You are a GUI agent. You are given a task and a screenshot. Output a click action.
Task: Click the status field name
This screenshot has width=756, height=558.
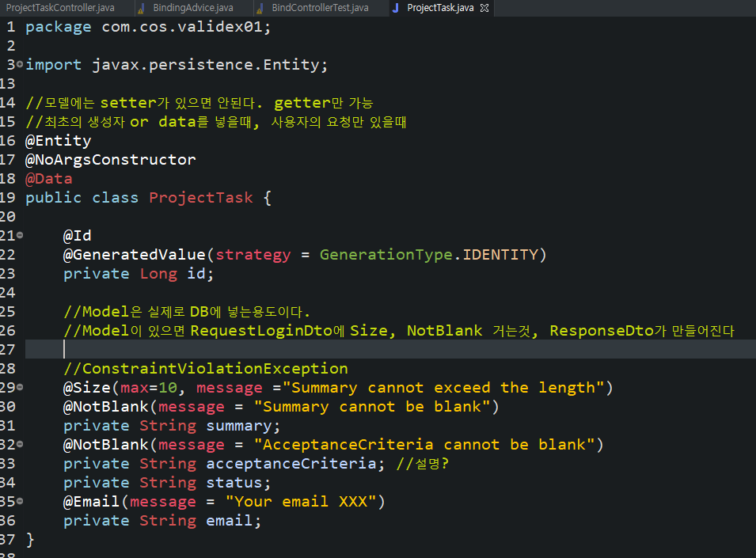tap(234, 483)
